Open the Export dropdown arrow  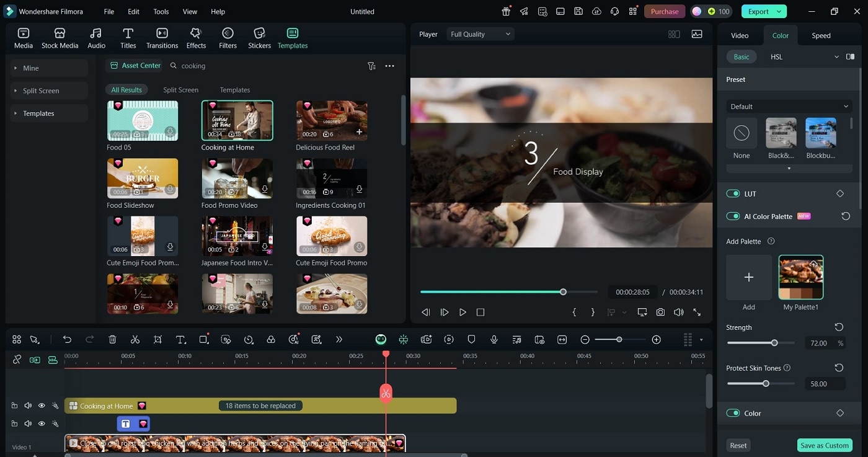click(x=780, y=11)
